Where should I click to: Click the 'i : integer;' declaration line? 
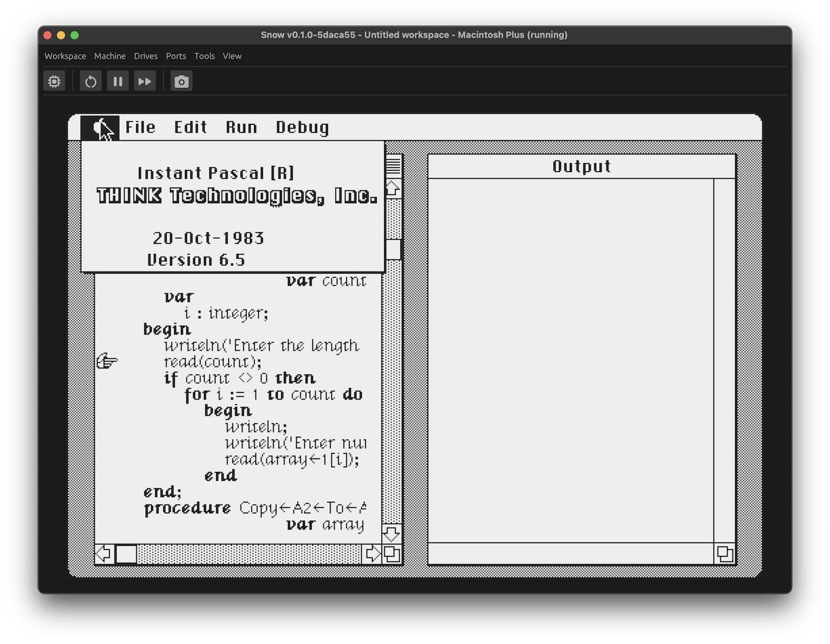pyautogui.click(x=226, y=314)
